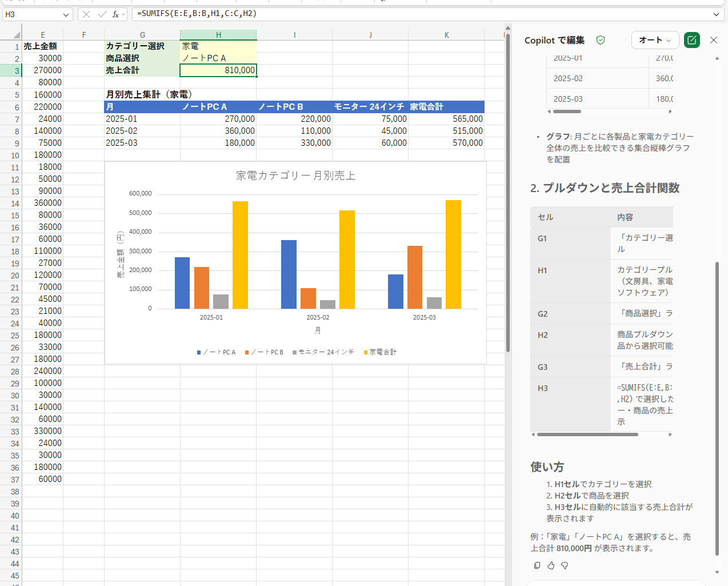Close the Copilot pane

pos(714,40)
